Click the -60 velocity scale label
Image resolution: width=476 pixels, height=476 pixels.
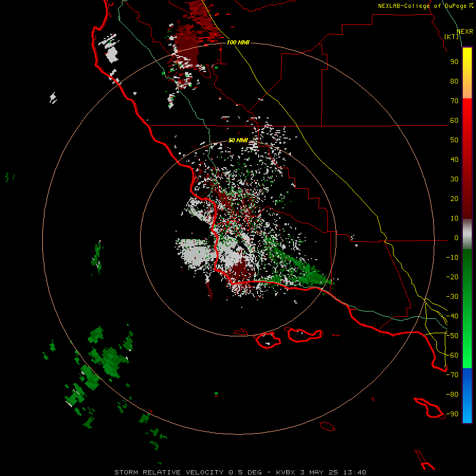(x=452, y=355)
